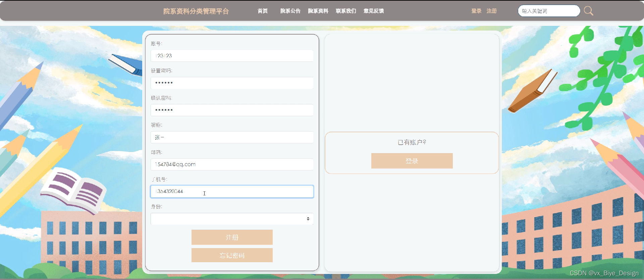
Task: Select 联系我们 in the navigation bar
Action: click(x=346, y=11)
